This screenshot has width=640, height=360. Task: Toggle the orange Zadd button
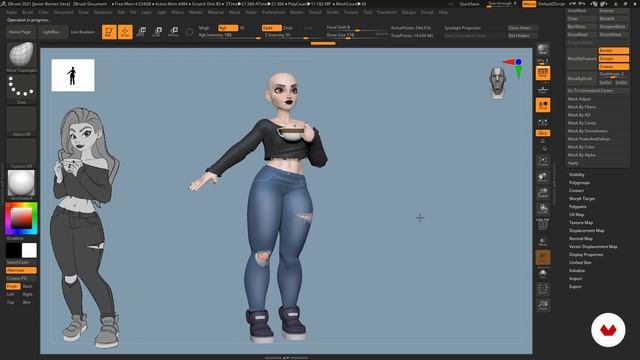coord(271,28)
